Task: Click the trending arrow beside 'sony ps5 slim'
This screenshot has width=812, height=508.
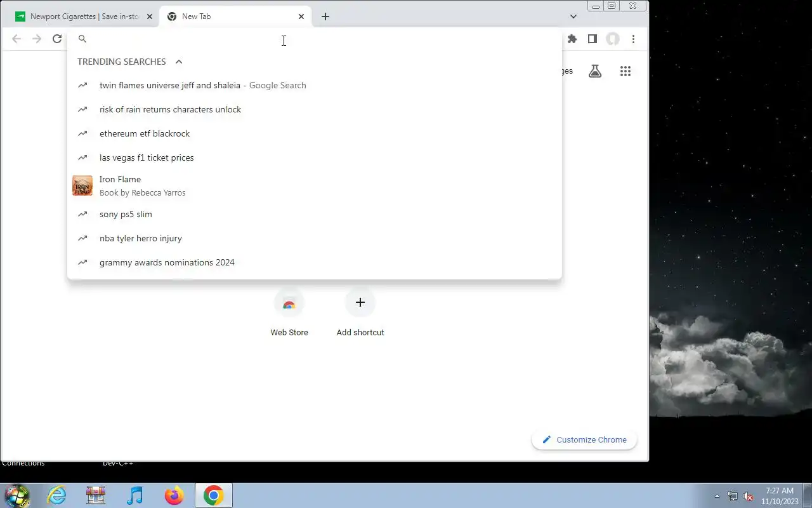Action: (x=82, y=214)
